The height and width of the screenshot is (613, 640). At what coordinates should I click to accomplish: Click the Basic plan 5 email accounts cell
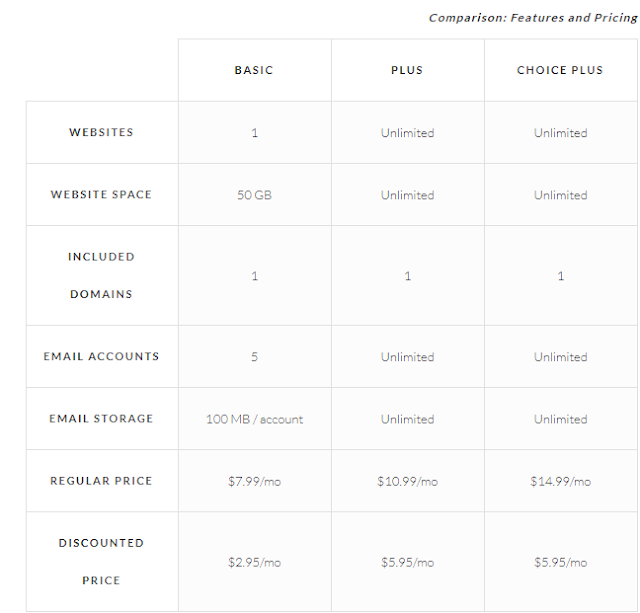[254, 357]
